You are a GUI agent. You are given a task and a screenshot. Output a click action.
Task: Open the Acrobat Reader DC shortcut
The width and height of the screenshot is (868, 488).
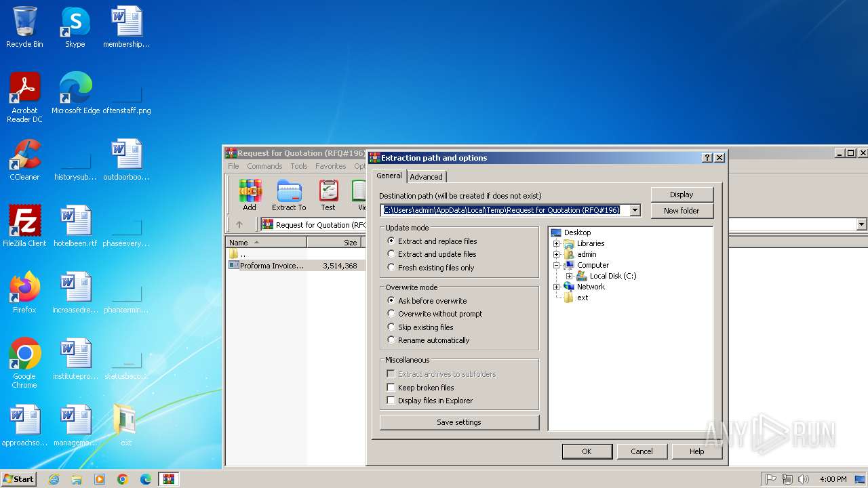click(24, 98)
